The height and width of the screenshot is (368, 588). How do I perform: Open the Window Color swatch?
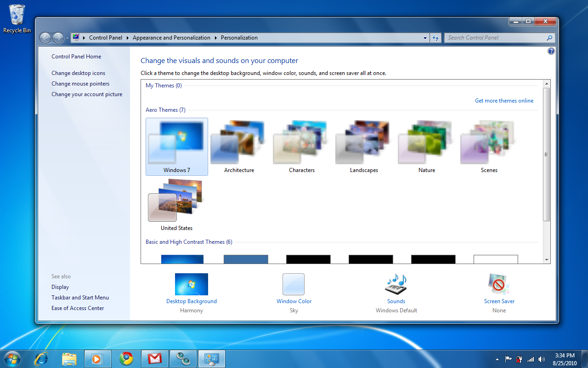[x=294, y=284]
